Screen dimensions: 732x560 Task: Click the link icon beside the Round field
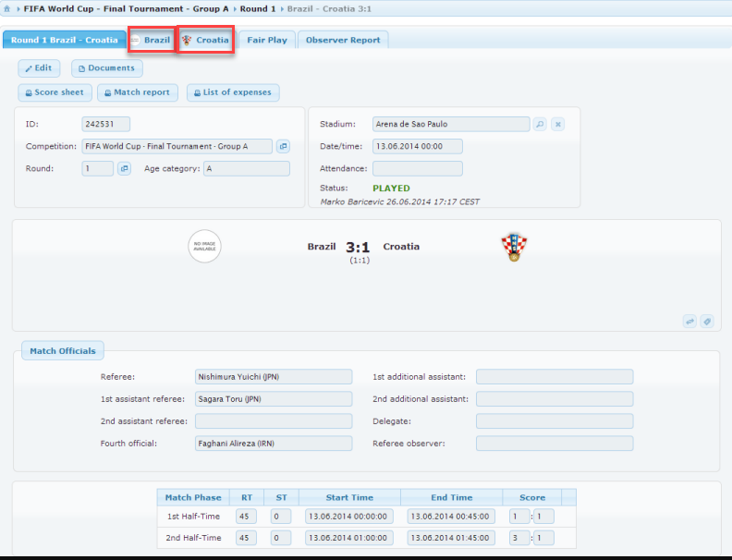pyautogui.click(x=124, y=169)
